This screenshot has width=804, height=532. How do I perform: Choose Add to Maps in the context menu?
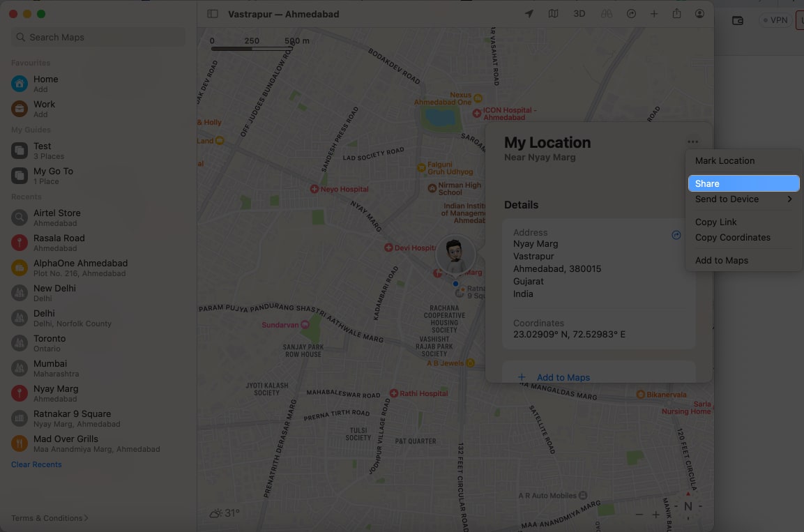[743, 261]
